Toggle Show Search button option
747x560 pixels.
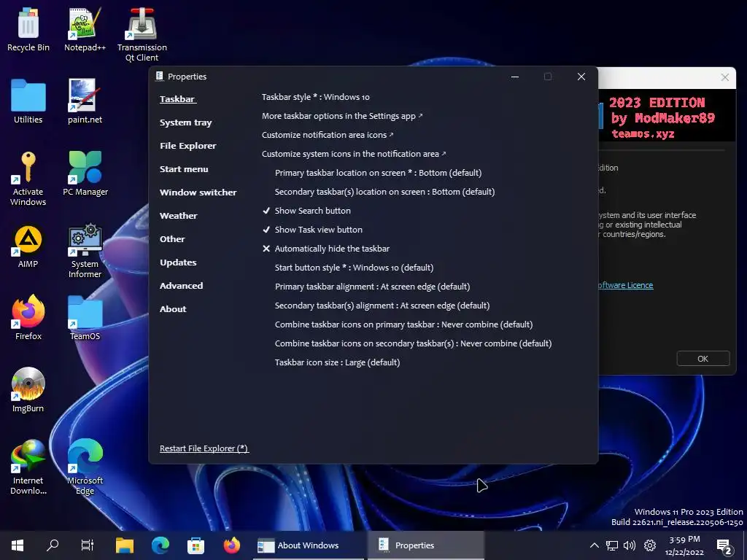click(x=307, y=211)
